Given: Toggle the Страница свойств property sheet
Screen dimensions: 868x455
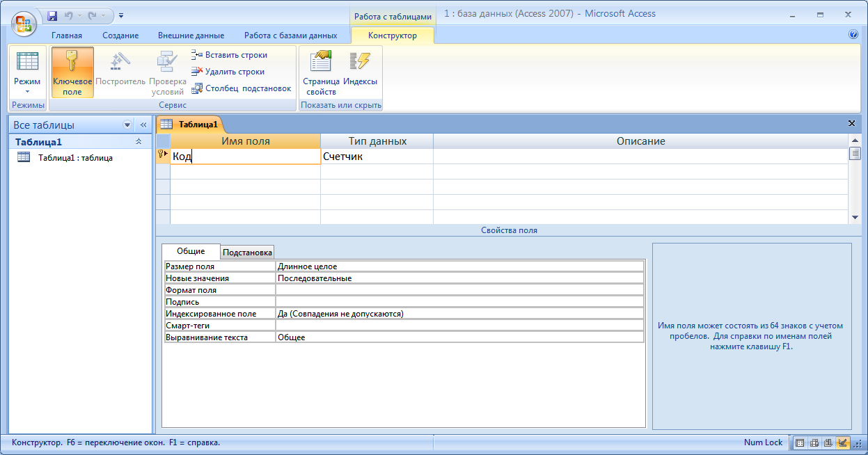Looking at the screenshot, I should tap(321, 73).
